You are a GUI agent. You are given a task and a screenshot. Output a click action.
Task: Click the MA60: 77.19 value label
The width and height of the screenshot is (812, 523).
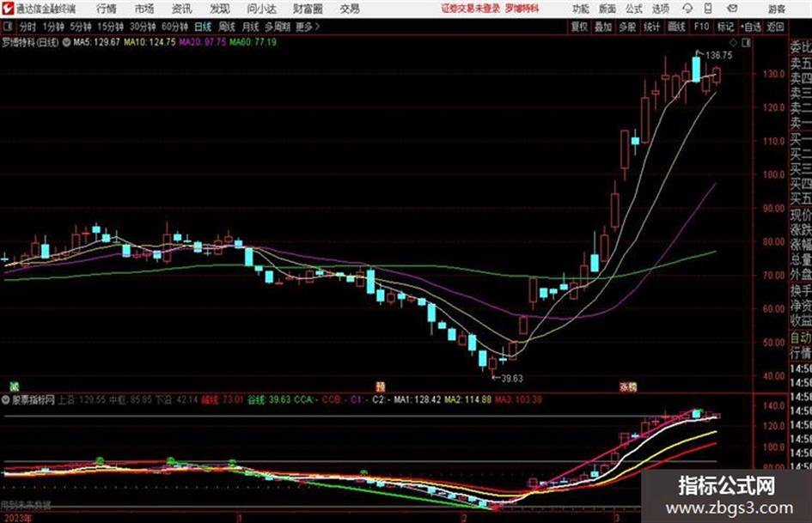coord(253,42)
